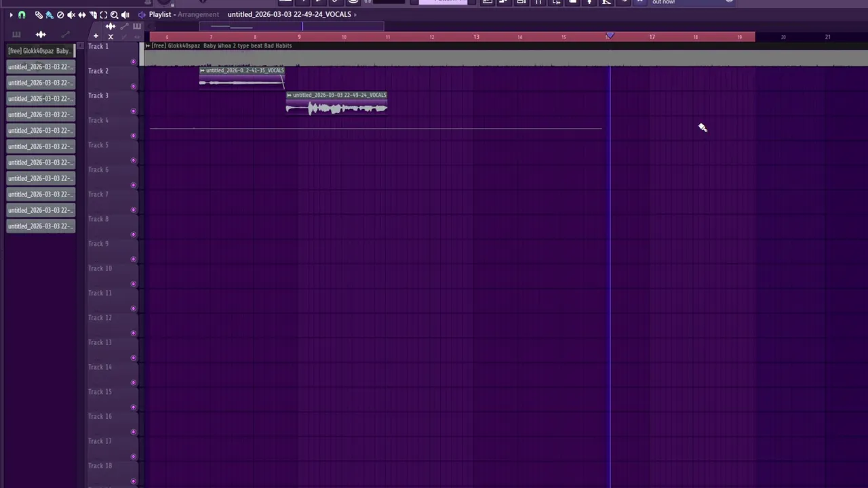This screenshot has width=868, height=488.
Task: Open the Playlist title icon menu
Action: coord(142,15)
